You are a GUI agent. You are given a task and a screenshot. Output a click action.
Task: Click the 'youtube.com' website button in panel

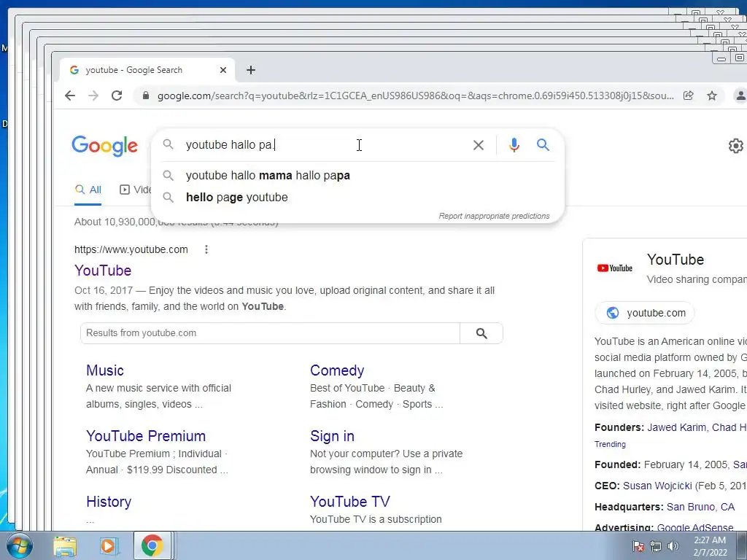tap(645, 313)
